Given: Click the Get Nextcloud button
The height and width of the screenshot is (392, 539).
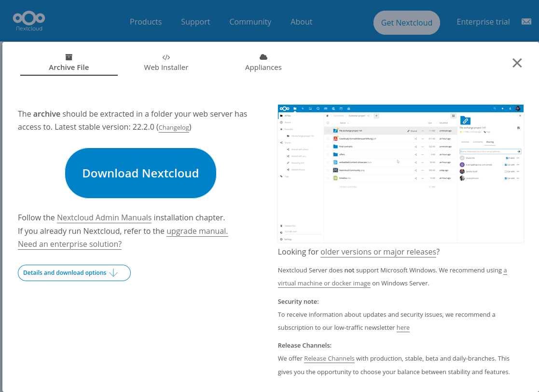Looking at the screenshot, I should [407, 23].
